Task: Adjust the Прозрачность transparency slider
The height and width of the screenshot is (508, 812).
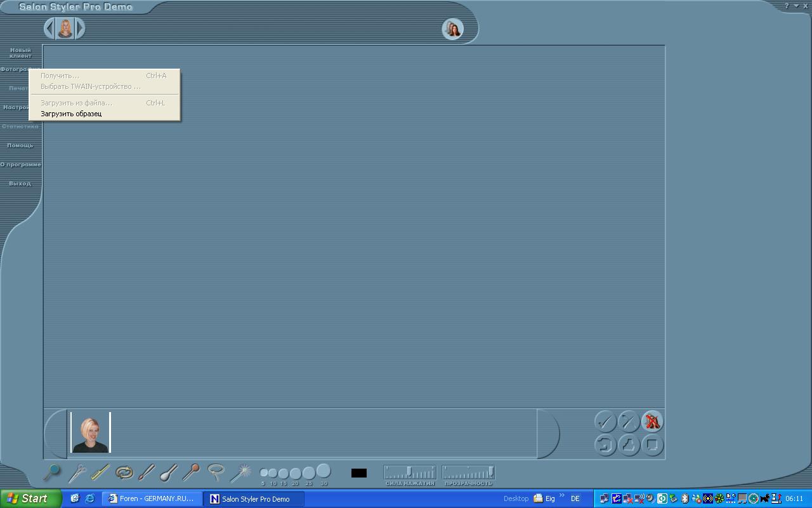Action: coord(468,472)
